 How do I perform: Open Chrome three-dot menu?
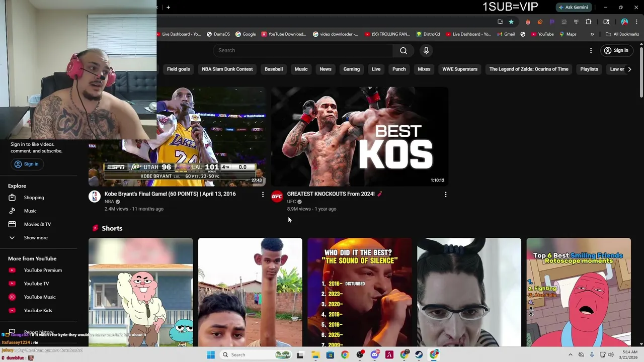[x=635, y=22]
